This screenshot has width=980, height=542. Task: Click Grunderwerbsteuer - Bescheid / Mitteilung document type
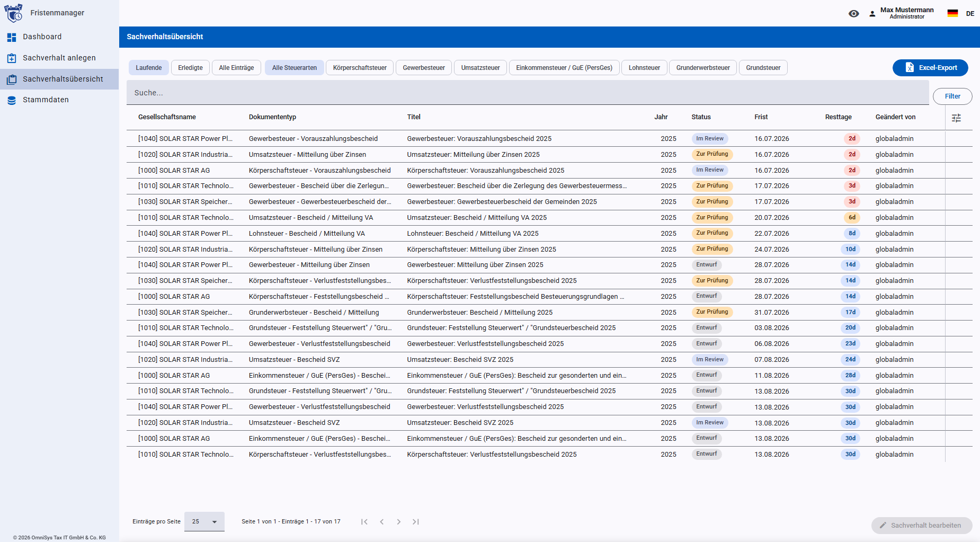(x=314, y=313)
